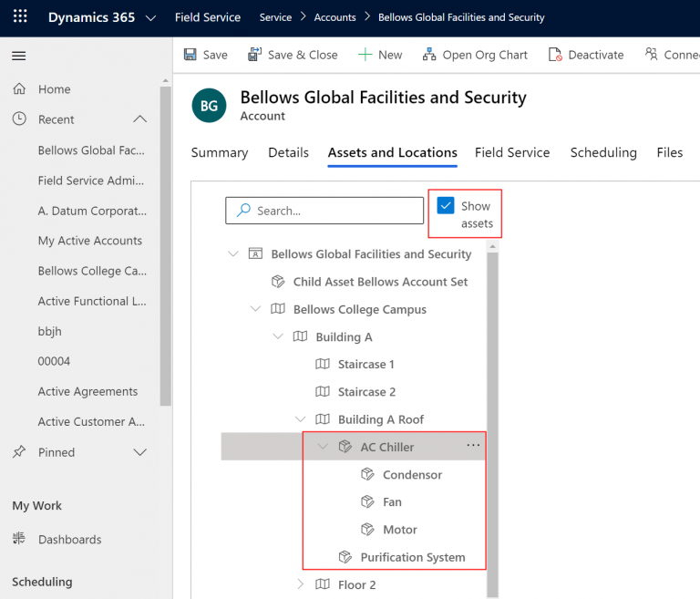Select Purification System in the tree

tap(413, 557)
